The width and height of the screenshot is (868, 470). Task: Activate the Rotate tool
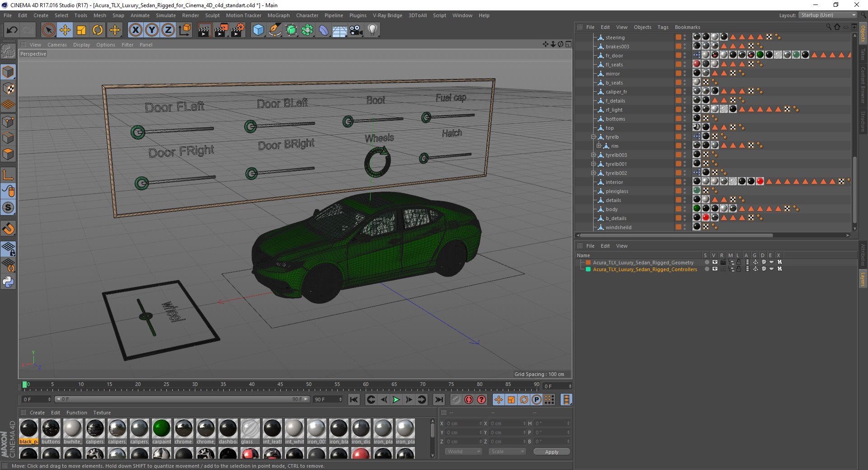(x=98, y=30)
